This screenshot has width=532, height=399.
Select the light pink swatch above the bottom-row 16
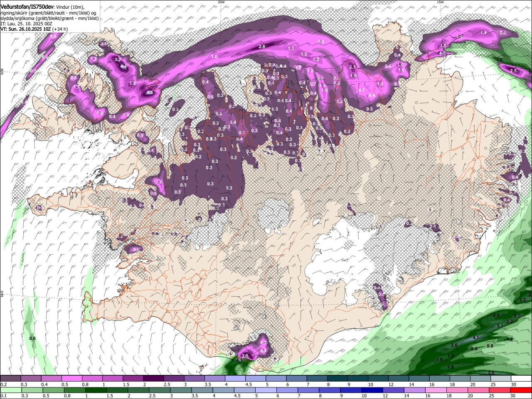[x=436, y=390]
